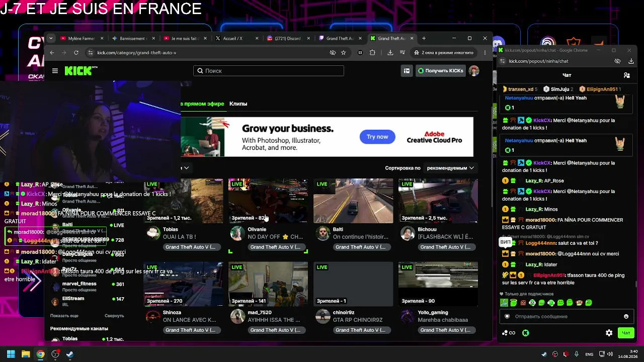The height and width of the screenshot is (362, 644).
Task: Send message with the green Чат button
Action: pyautogui.click(x=626, y=333)
